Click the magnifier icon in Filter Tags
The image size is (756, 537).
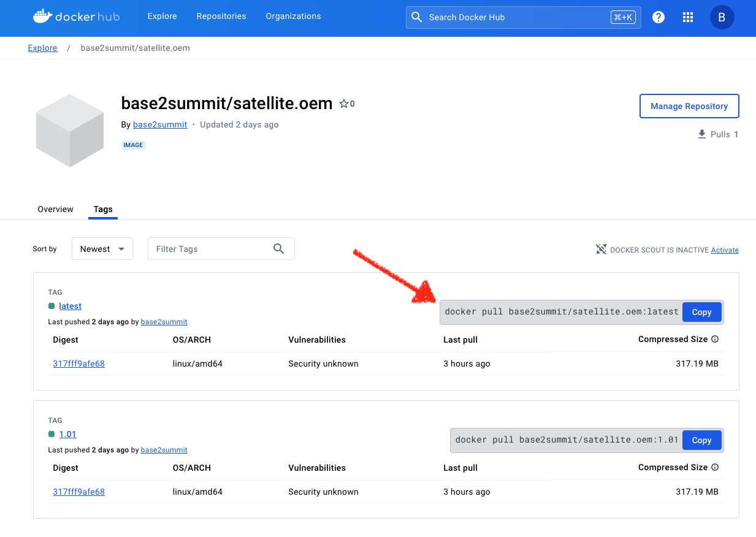(x=279, y=249)
